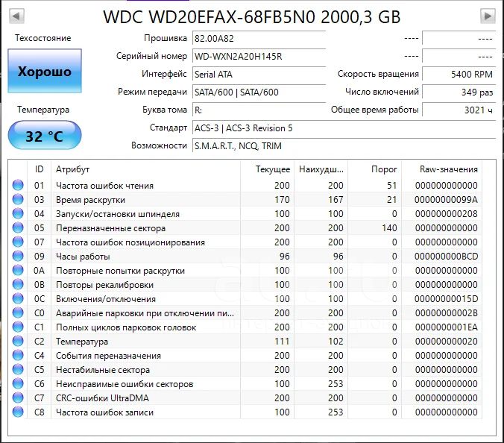This screenshot has width=504, height=443.
Task: Click status orb for attribute C0
Action: click(18, 312)
